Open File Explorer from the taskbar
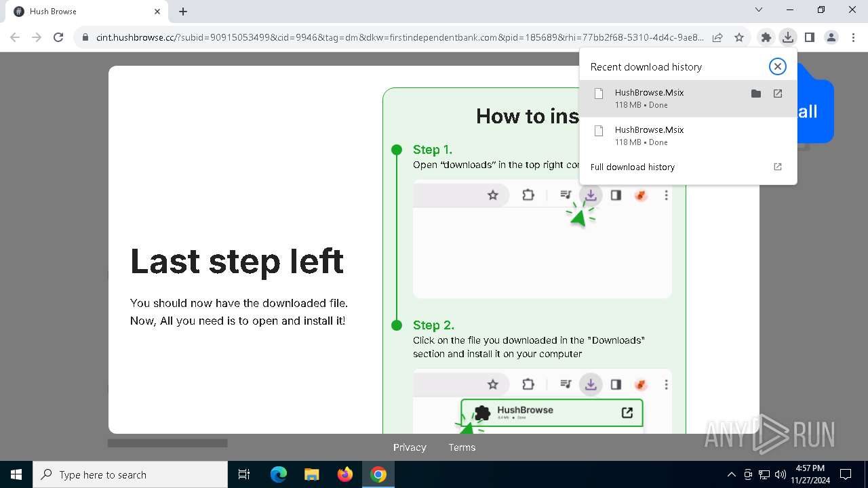The height and width of the screenshot is (488, 868). 311,474
